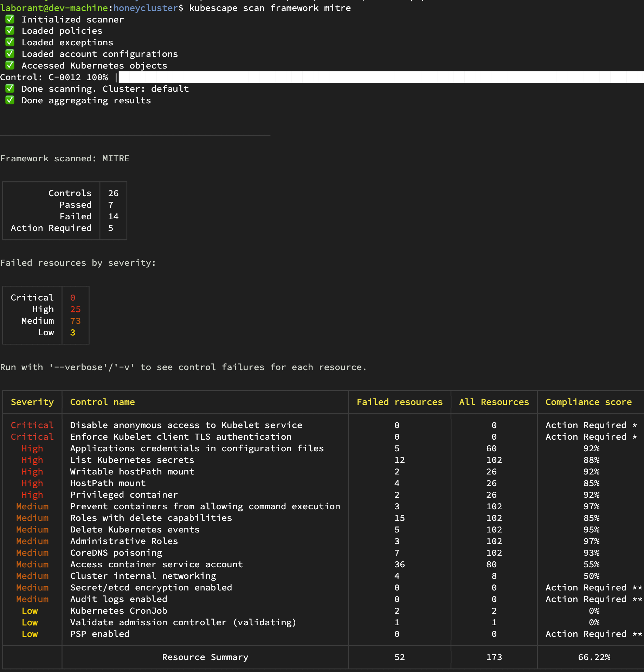Click the Failed count '14'
This screenshot has width=644, height=672.
click(x=113, y=217)
